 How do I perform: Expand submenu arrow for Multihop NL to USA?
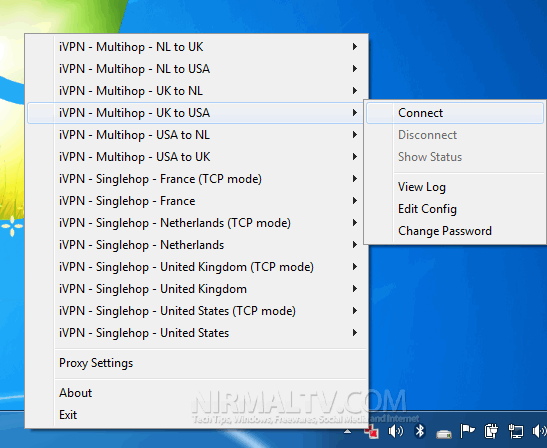[x=355, y=68]
